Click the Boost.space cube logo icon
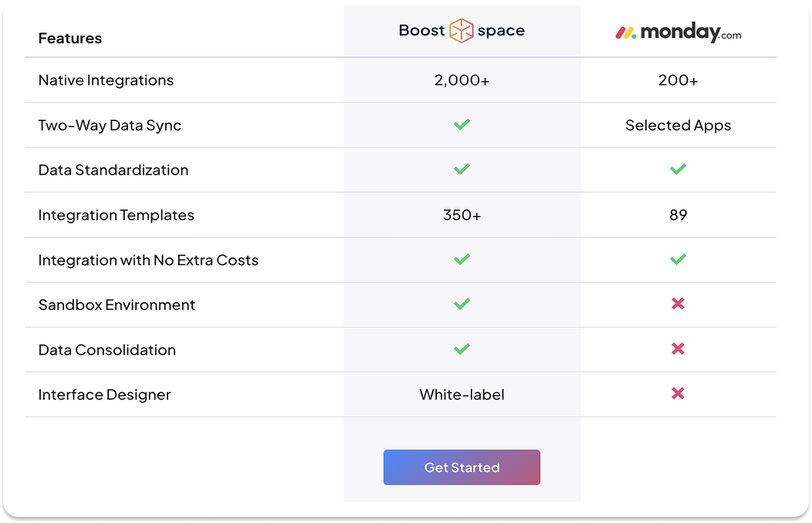The height and width of the screenshot is (523, 812). click(461, 31)
